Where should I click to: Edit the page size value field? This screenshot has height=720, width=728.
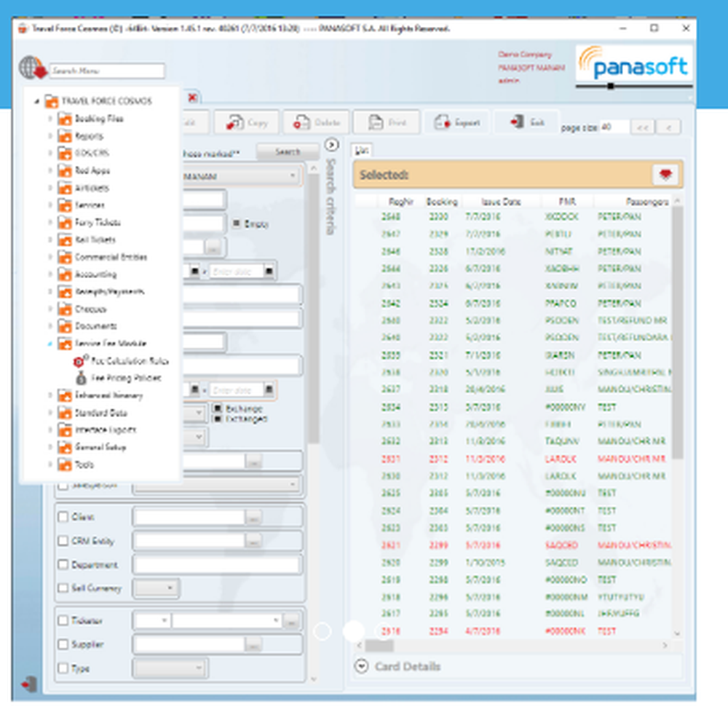click(x=614, y=125)
